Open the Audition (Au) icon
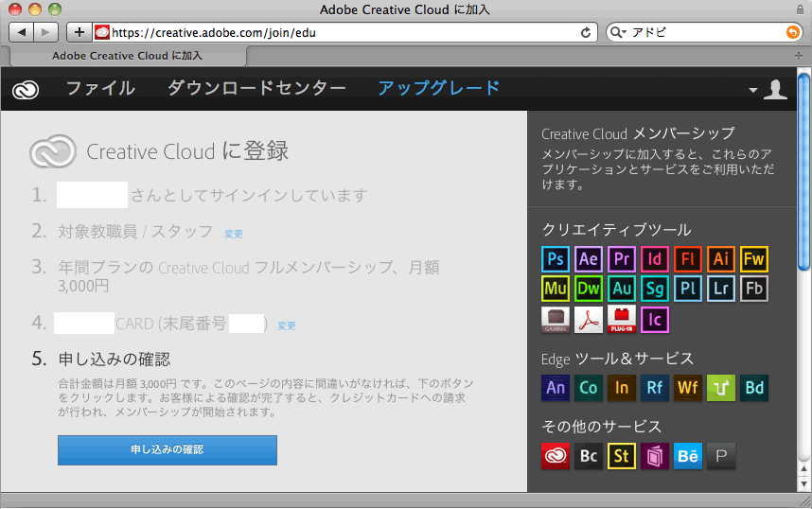 [x=622, y=289]
